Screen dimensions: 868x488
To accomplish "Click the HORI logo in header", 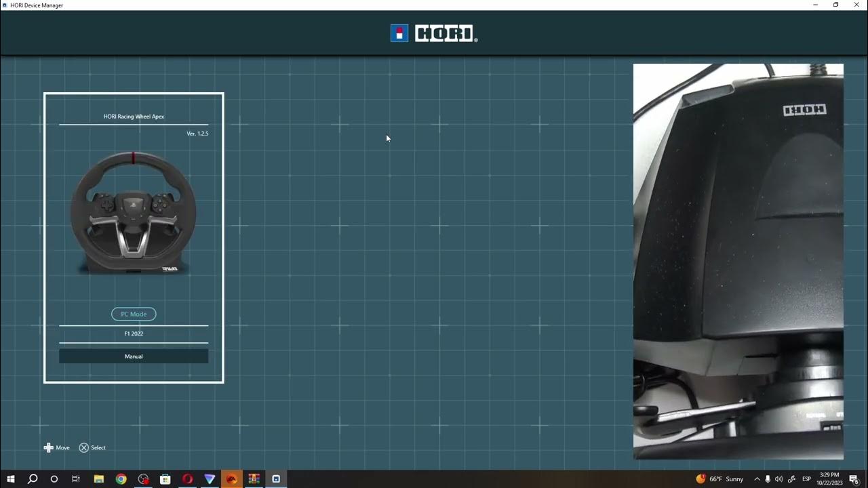I will (434, 33).
